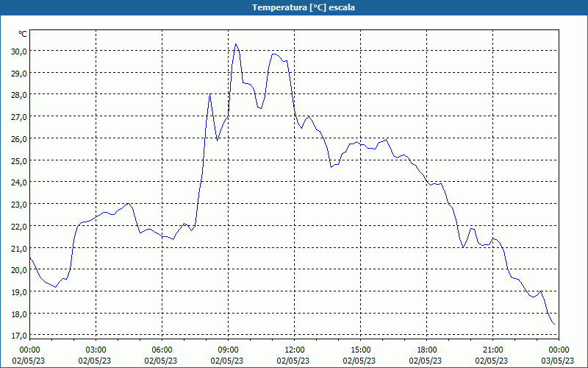Click the 21:00 time axis label
The image size is (588, 368).
click(492, 350)
